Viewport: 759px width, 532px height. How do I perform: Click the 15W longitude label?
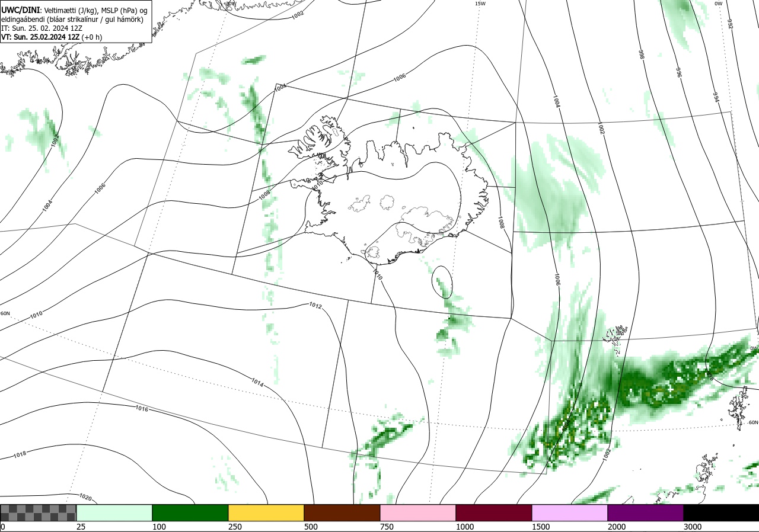[480, 4]
